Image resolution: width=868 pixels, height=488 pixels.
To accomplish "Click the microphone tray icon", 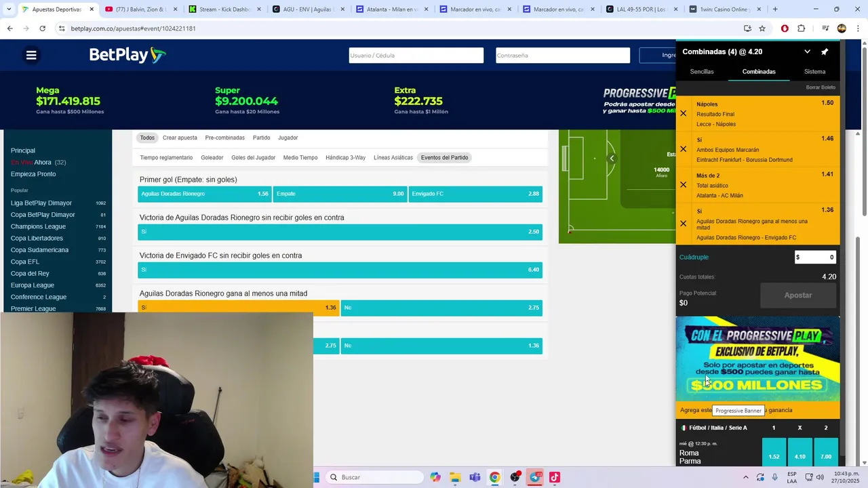I will coord(775,477).
